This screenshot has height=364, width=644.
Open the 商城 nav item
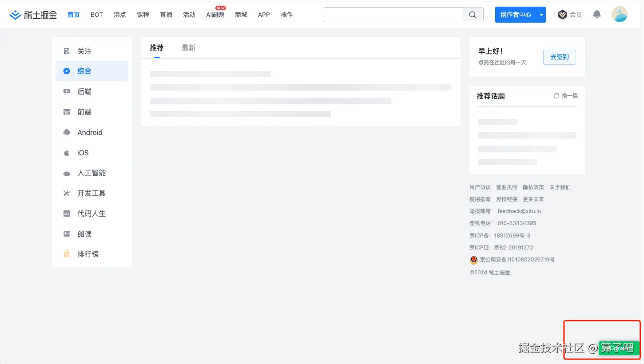point(241,15)
